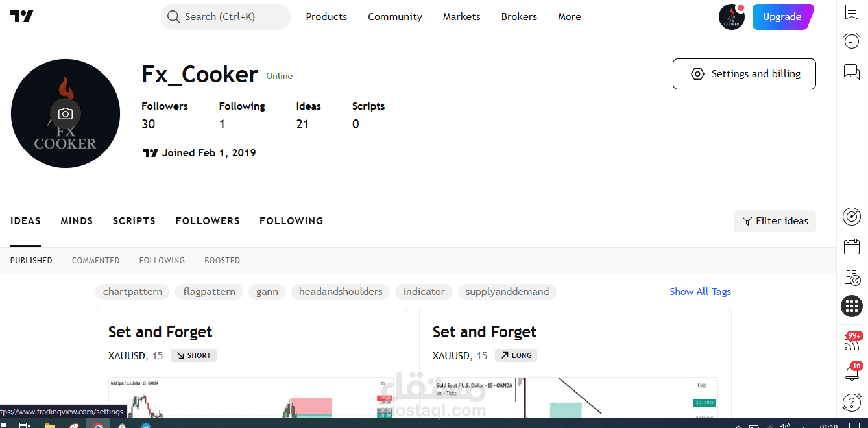This screenshot has width=868, height=428.
Task: Open the user avatar menu
Action: (x=732, y=17)
